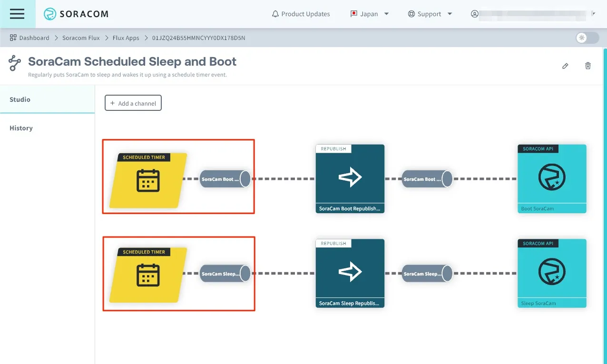Viewport: 607px width, 364px height.
Task: Select the Scheduled Timer node for SoraCam Boot
Action: click(x=148, y=180)
